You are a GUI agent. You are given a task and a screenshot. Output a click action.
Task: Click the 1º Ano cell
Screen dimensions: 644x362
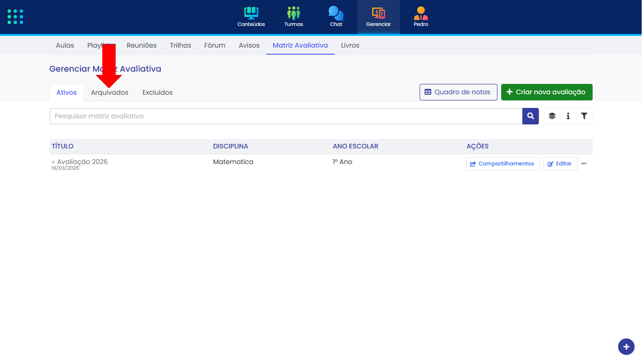click(x=343, y=162)
